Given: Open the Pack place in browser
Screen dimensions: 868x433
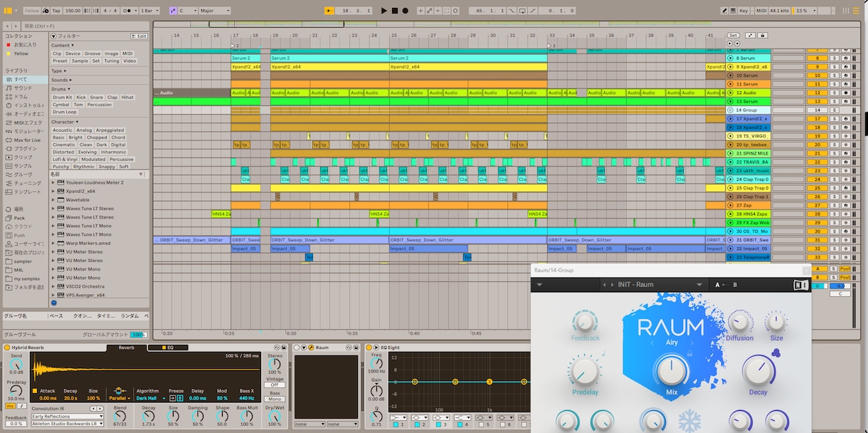Looking at the screenshot, I should tap(18, 218).
